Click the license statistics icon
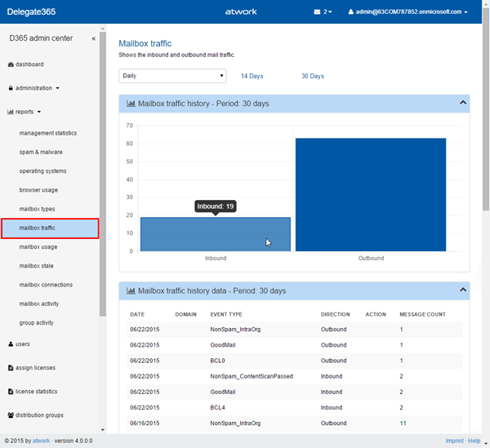Screen dimensions: 490x448 (11, 392)
